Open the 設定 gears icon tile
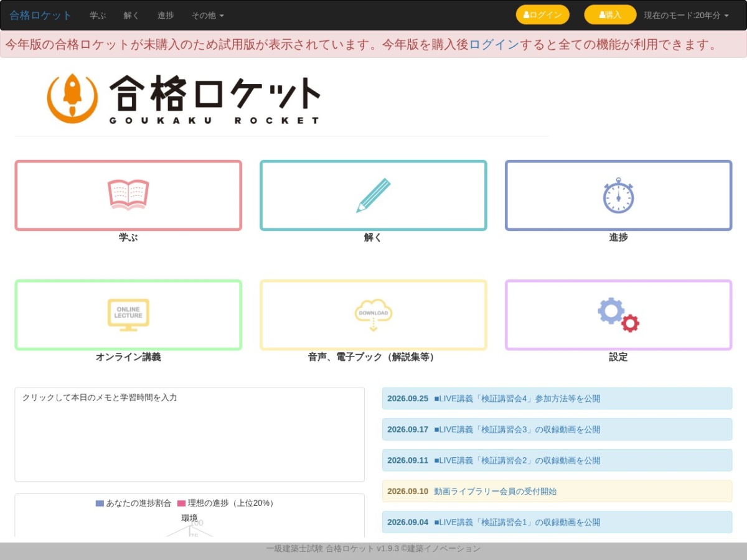 point(618,315)
